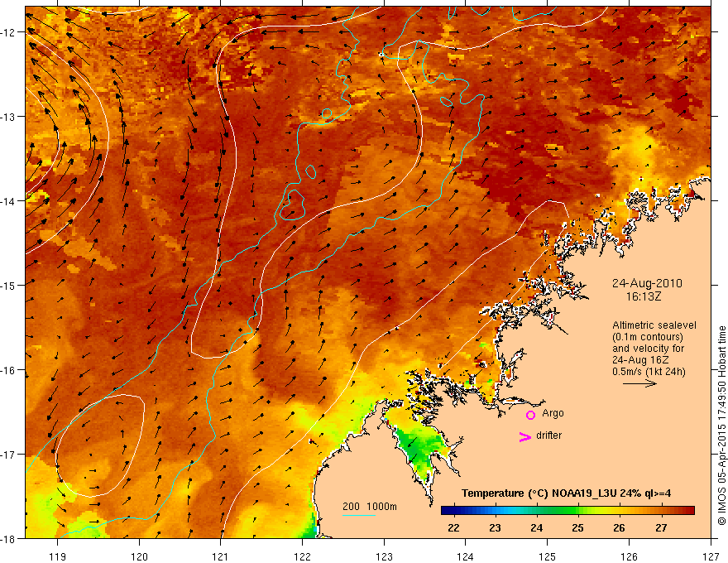
Task: Click latitude axis label '-14'
Action: 8,201
